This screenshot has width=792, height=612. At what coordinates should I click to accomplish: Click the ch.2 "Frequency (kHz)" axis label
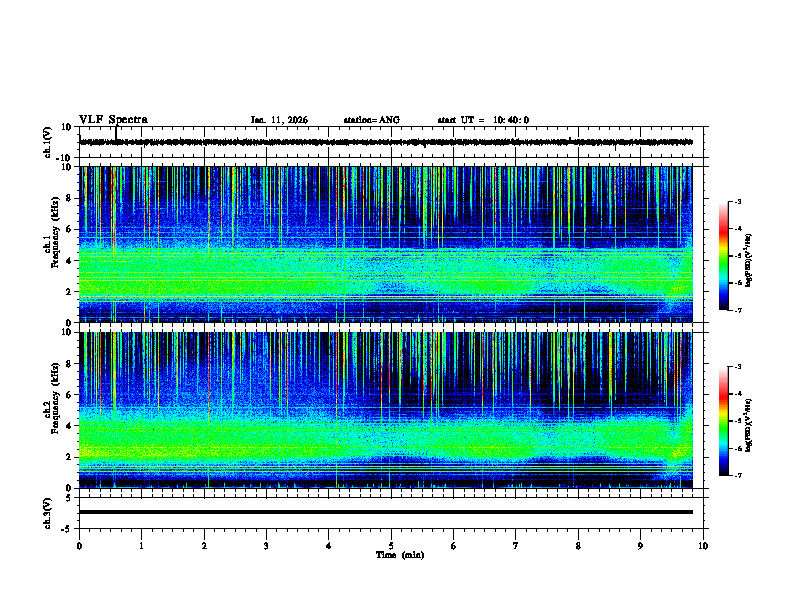point(56,398)
